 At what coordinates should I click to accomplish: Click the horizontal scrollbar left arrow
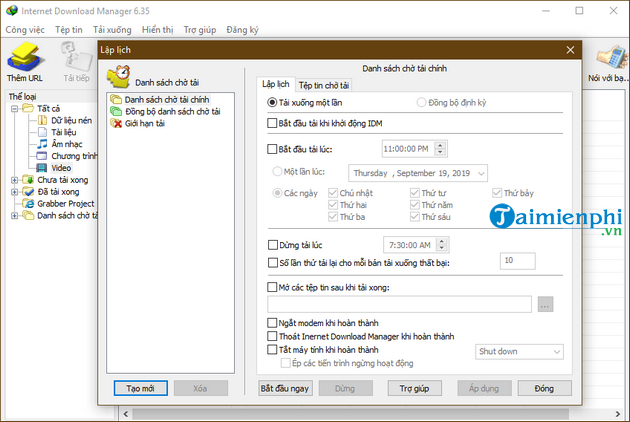pos(126,414)
